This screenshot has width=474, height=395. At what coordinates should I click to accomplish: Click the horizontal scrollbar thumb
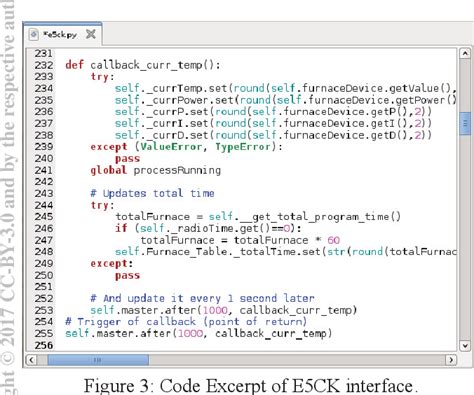[x=98, y=360]
